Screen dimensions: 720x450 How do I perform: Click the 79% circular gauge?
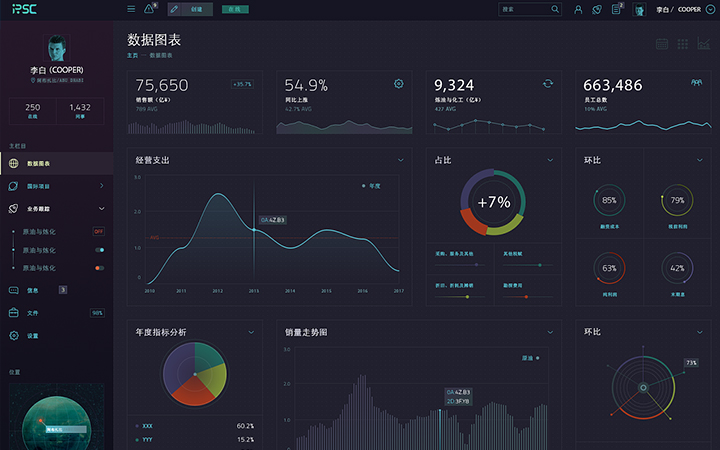tap(677, 200)
